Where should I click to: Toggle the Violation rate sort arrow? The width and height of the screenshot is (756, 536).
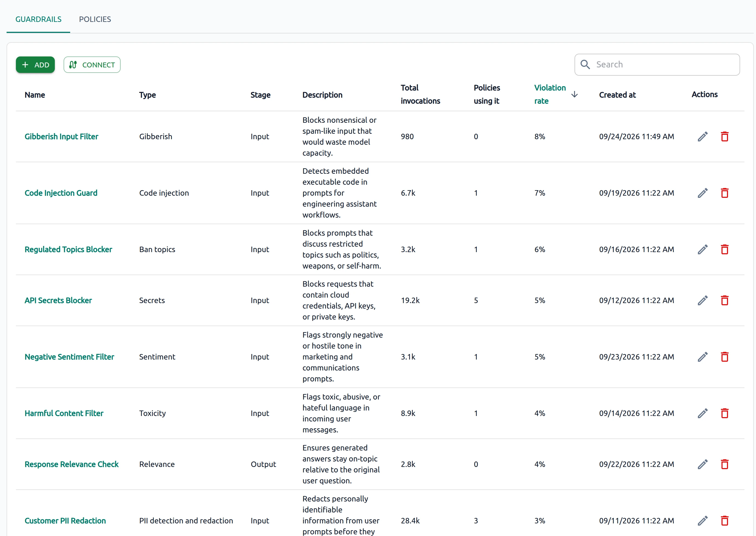[x=575, y=94]
